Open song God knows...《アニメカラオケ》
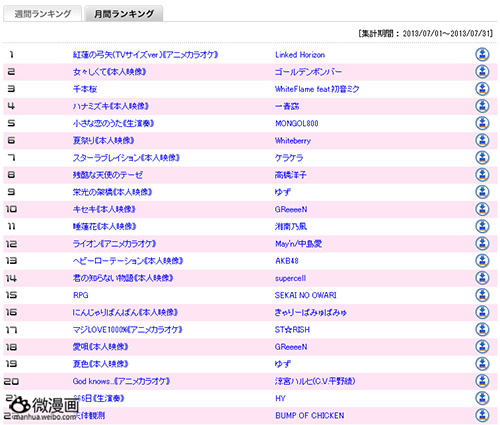 coord(121,381)
